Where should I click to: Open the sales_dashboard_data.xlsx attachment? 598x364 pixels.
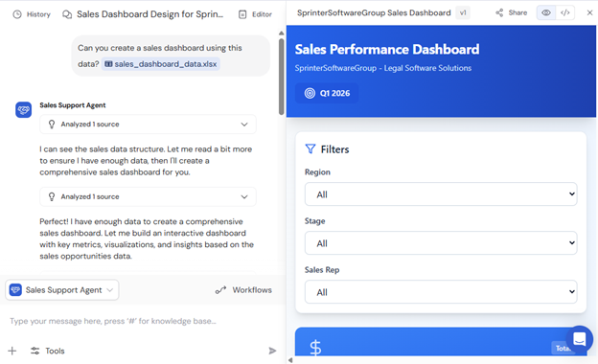click(161, 64)
